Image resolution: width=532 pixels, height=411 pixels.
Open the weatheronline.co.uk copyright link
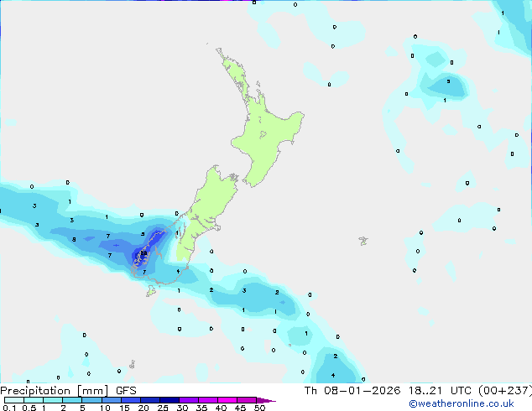[462, 403]
